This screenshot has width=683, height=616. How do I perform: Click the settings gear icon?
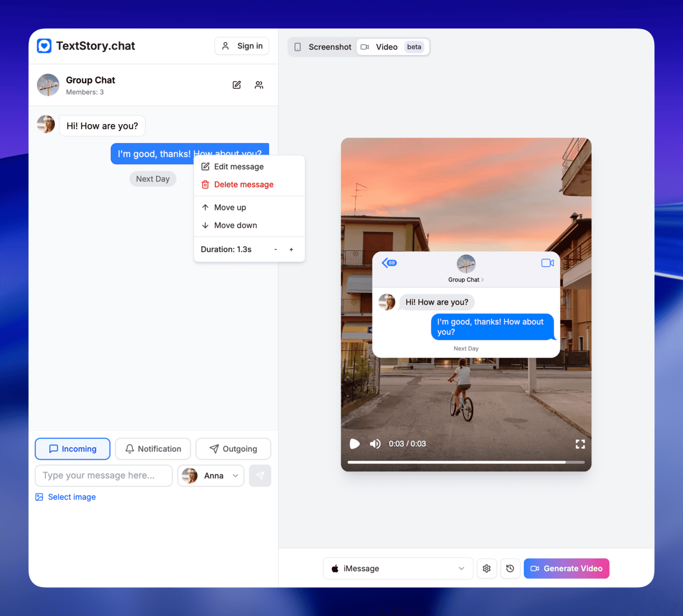click(487, 568)
